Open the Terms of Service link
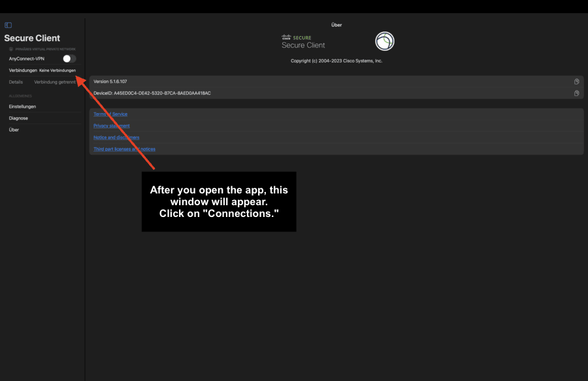Viewport: 588px width, 381px height. (110, 114)
